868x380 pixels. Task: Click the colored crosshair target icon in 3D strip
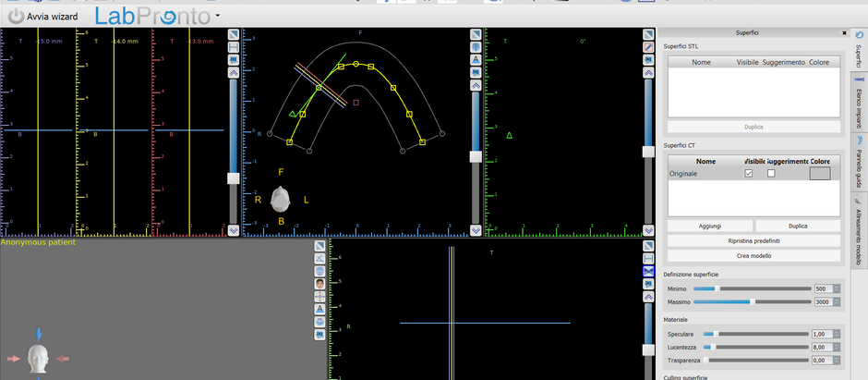coord(319,297)
